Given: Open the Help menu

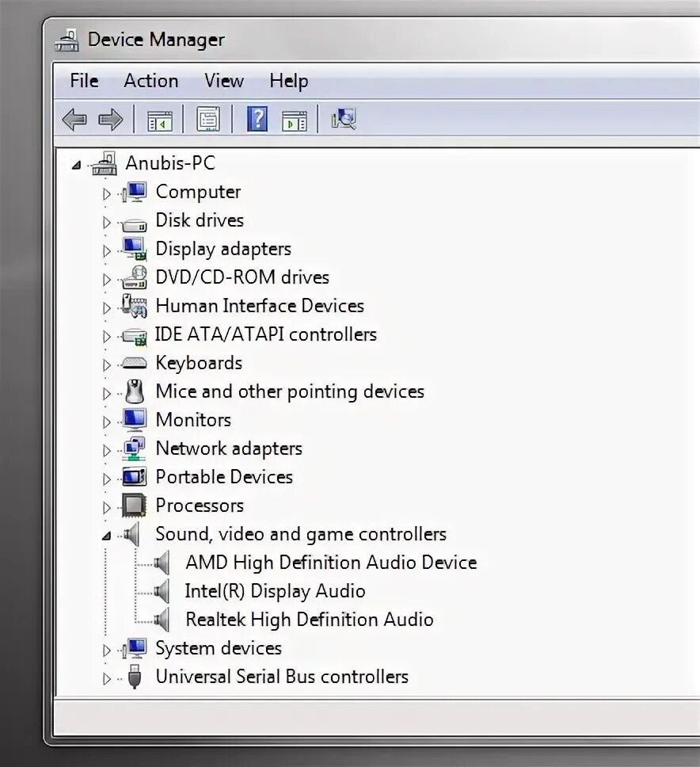Looking at the screenshot, I should [289, 81].
